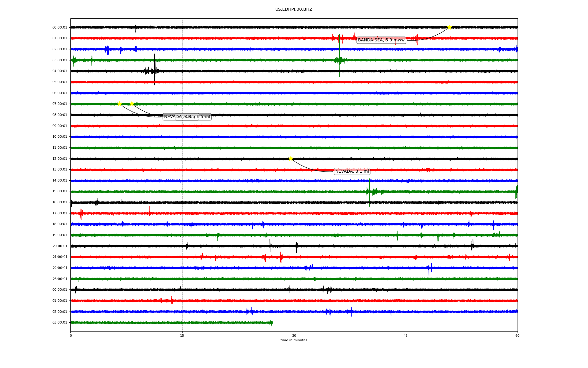Click the end of the last green trace
Screen dimensions: 588x368
coord(272,323)
